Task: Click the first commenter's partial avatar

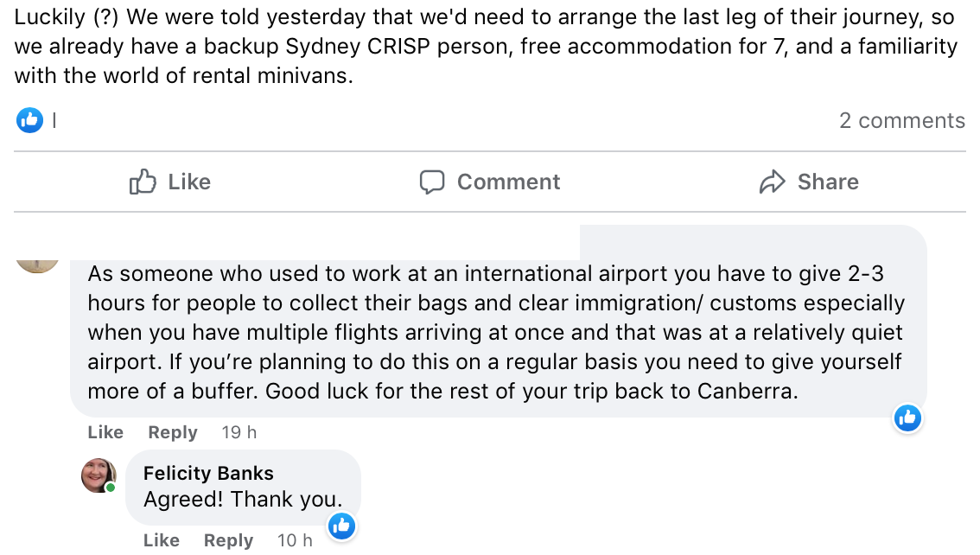Action: click(x=38, y=262)
